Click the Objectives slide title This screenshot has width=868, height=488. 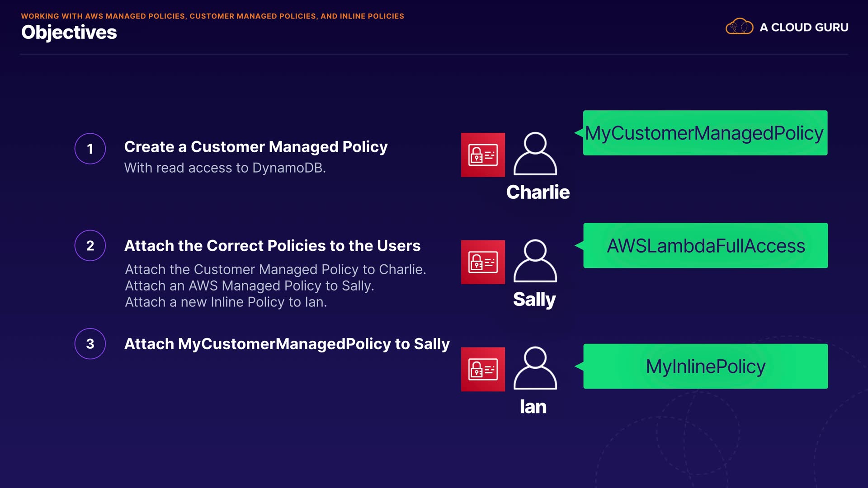tap(69, 33)
